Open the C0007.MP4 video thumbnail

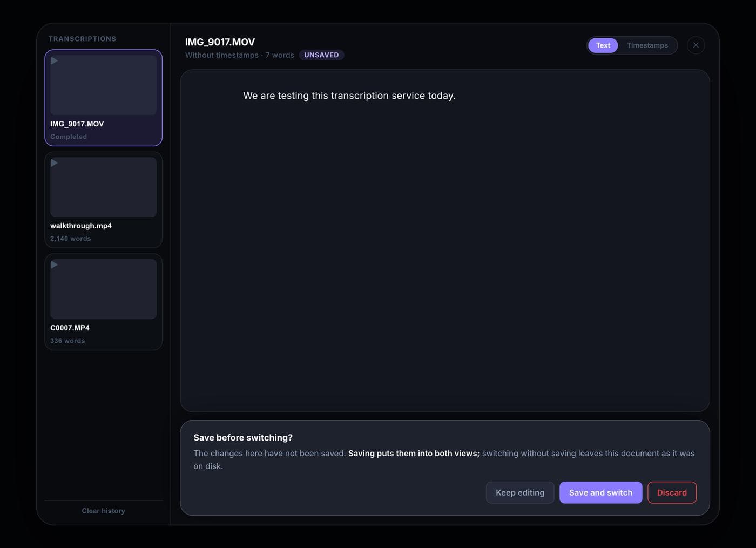coord(103,289)
